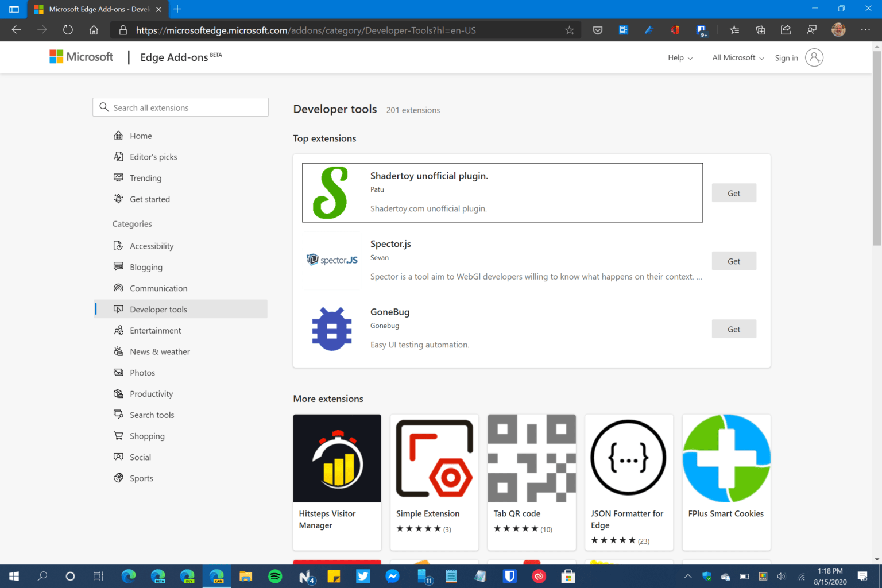
Task: Open the Share this page icon
Action: click(x=786, y=30)
